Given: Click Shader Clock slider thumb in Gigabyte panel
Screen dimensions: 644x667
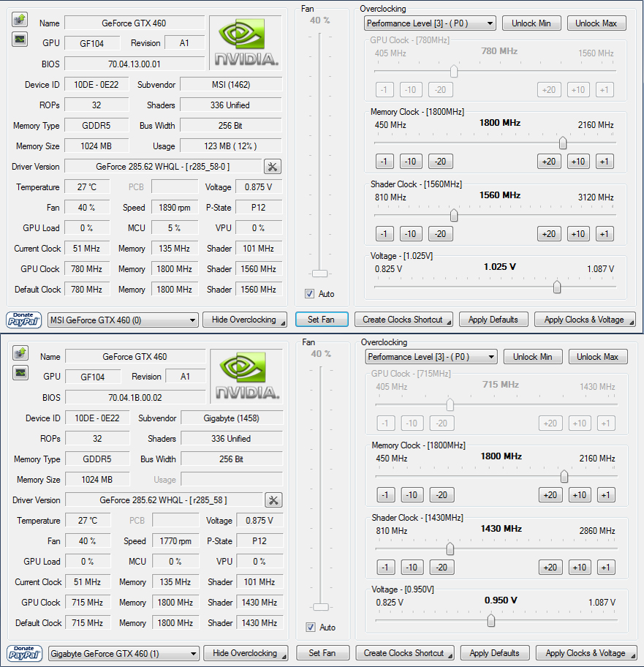Looking at the screenshot, I should (x=450, y=549).
